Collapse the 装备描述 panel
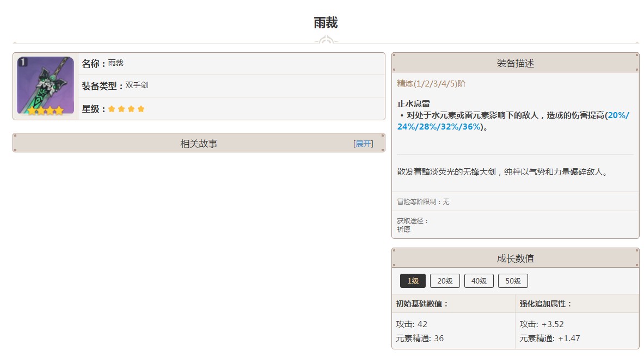Screen dimensions: 644x357 (x=515, y=62)
